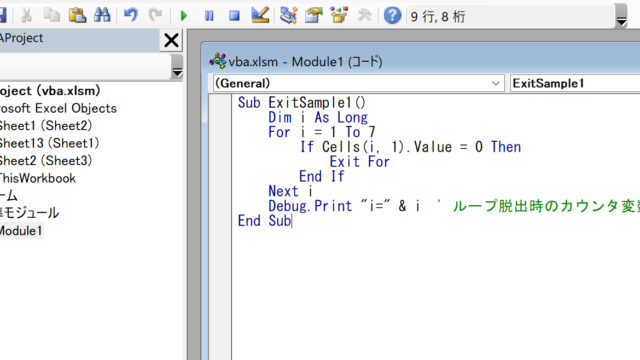Pause execution with the Break button
This screenshot has width=640, height=360.
209,16
